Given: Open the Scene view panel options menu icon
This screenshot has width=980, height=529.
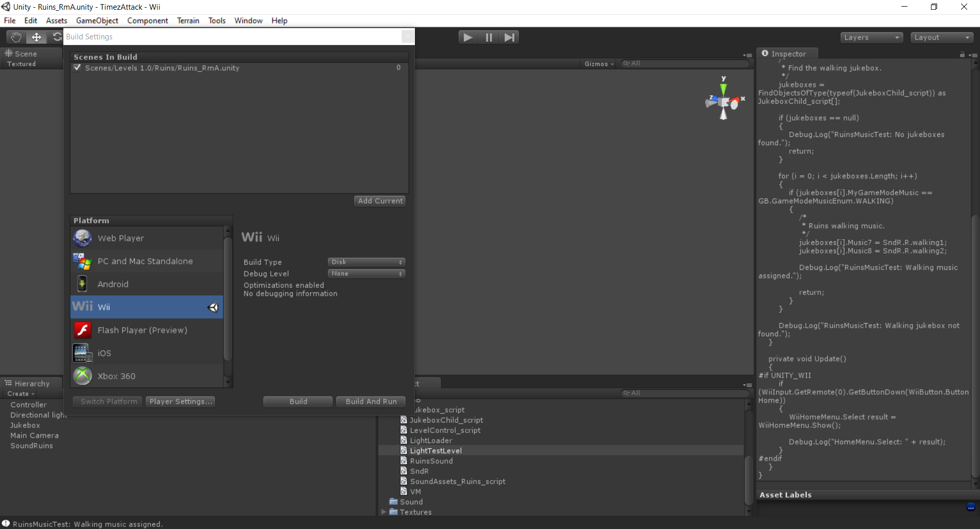Looking at the screenshot, I should 748,55.
